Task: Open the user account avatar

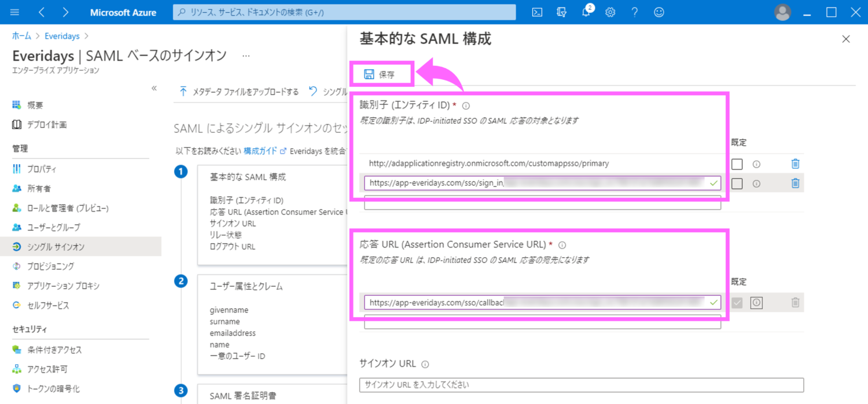Action: pyautogui.click(x=782, y=12)
